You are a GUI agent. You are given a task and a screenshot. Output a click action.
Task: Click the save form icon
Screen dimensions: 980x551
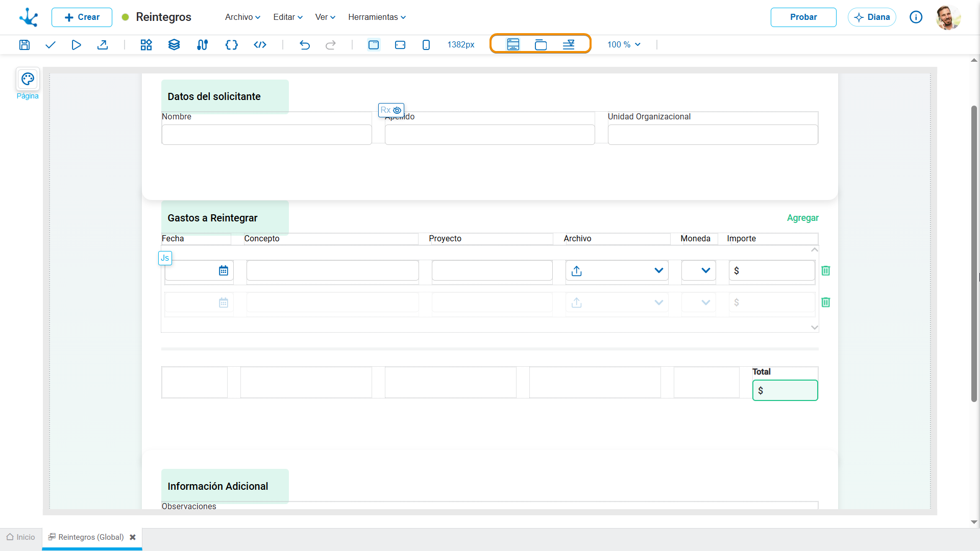24,45
